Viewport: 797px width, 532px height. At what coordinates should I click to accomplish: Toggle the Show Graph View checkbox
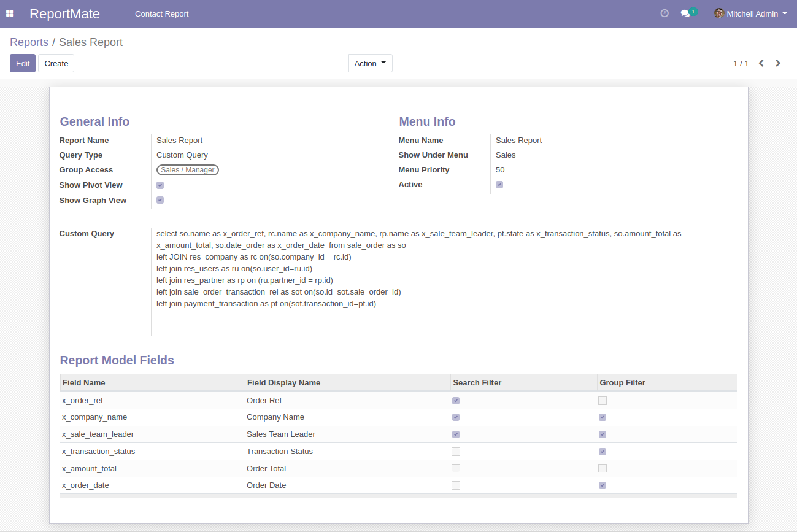click(x=160, y=200)
